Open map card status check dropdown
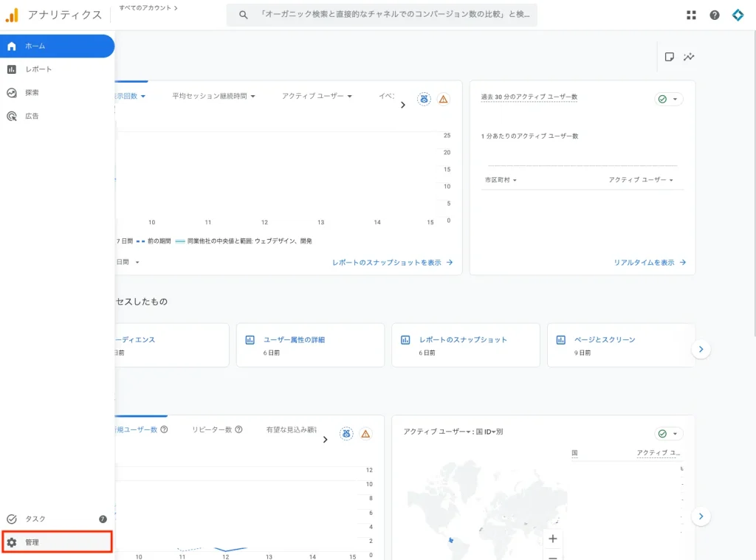This screenshot has width=756, height=560. [668, 434]
